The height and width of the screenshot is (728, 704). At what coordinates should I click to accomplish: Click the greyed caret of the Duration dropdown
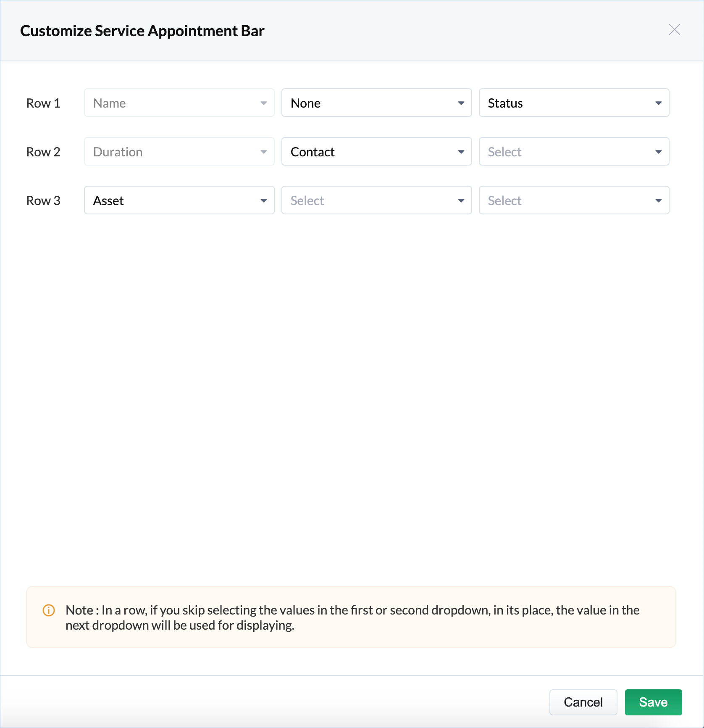pyautogui.click(x=263, y=152)
